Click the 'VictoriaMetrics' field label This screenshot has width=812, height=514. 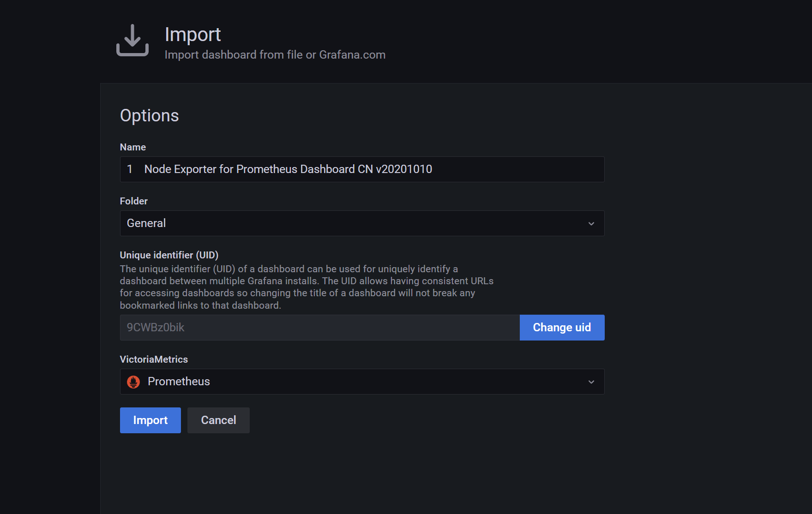click(154, 359)
